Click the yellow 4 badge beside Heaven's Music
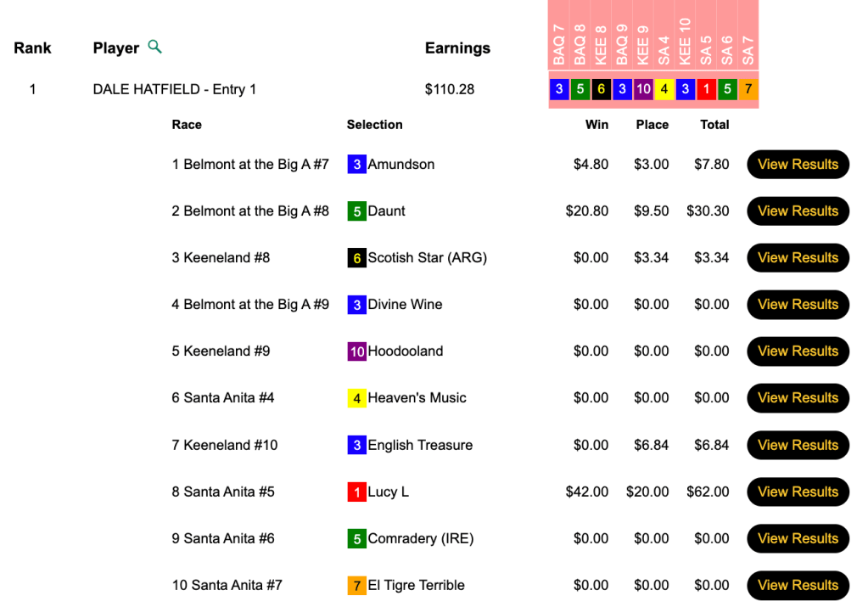The image size is (868, 607). (356, 398)
